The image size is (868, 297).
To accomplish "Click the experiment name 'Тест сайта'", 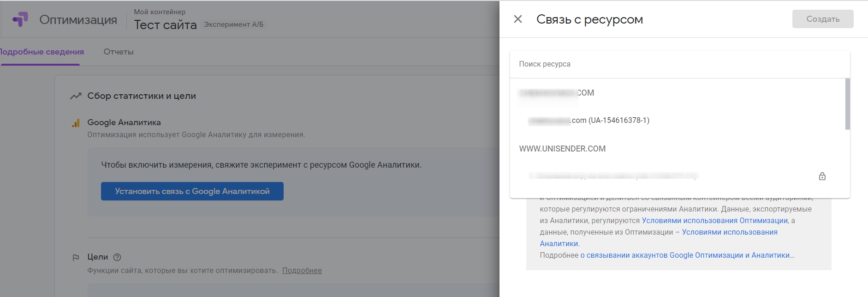I will [165, 25].
